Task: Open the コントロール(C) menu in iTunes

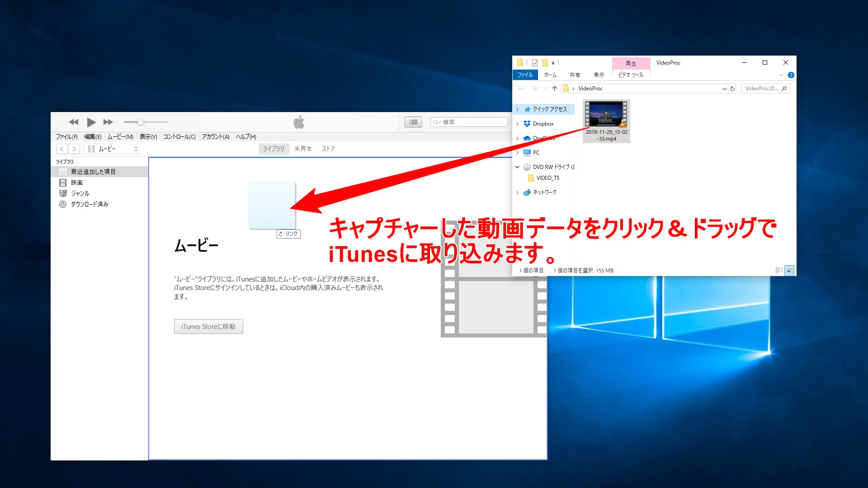Action: pyautogui.click(x=179, y=136)
